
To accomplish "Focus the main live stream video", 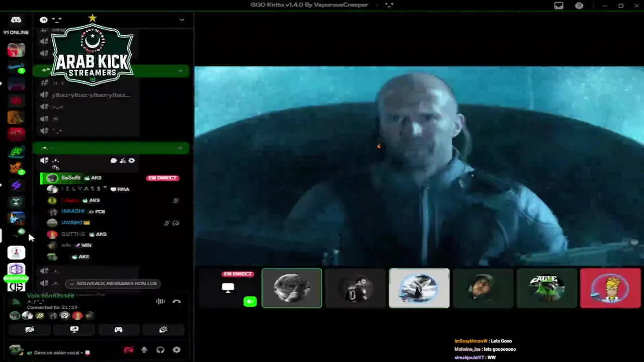I will [419, 165].
